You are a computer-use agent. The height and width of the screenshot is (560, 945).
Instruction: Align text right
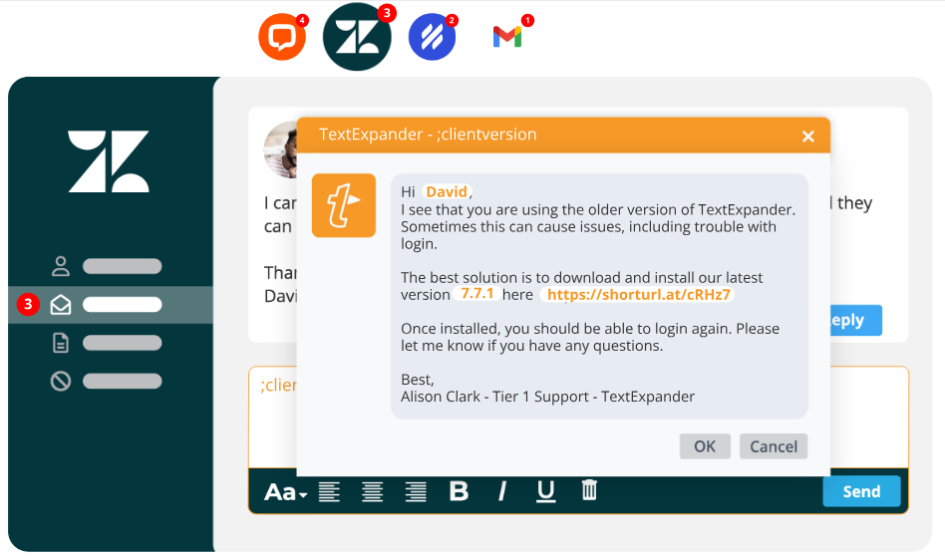click(416, 491)
